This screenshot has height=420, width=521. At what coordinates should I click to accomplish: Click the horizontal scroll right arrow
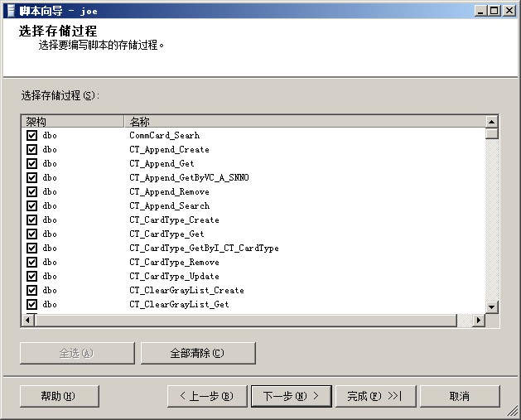tap(477, 321)
